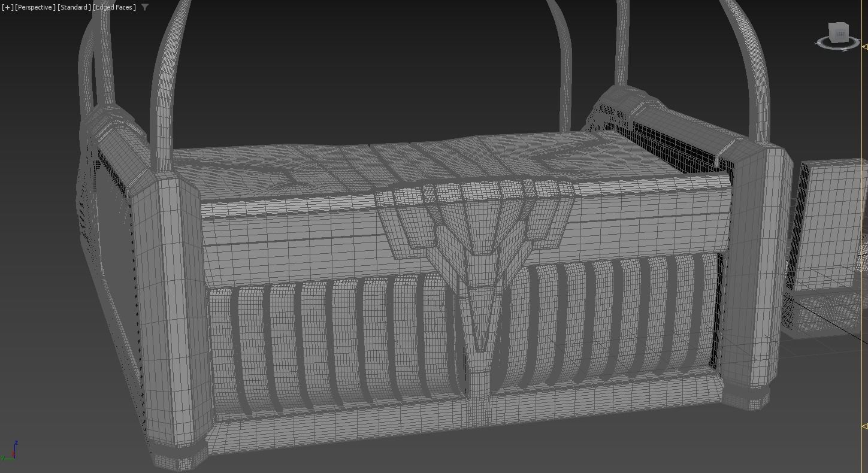Click the ViewCube compass ring
Screen dimensions: 868x473
[837, 44]
